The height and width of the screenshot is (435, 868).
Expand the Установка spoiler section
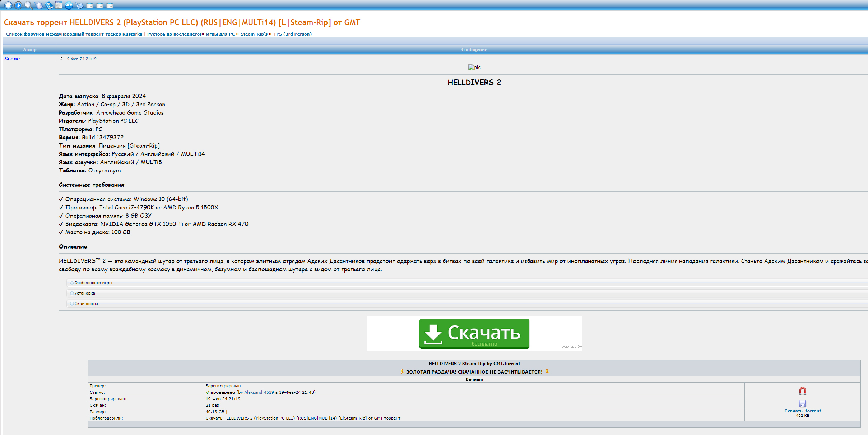coord(85,293)
